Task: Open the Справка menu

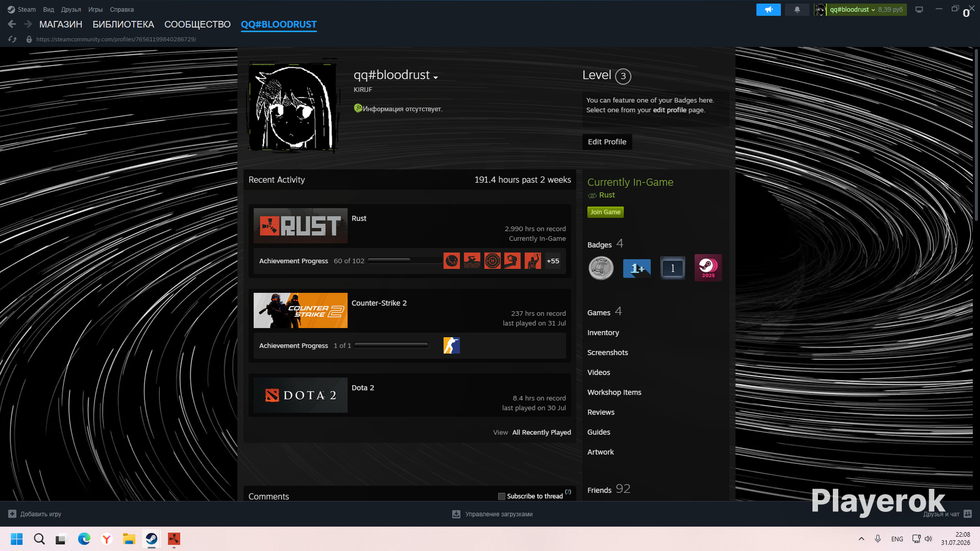Action: tap(122, 9)
